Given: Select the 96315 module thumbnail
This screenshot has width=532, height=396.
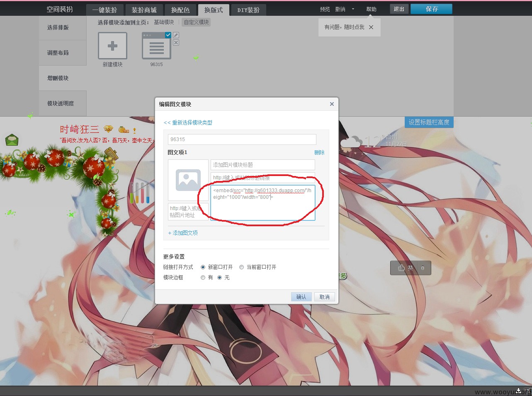Looking at the screenshot, I should point(156,46).
